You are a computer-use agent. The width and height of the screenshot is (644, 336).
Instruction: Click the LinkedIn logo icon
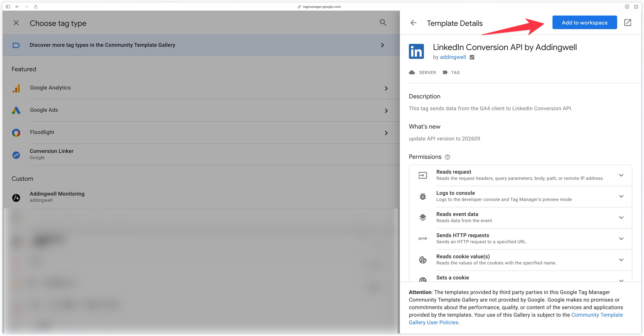click(x=416, y=51)
